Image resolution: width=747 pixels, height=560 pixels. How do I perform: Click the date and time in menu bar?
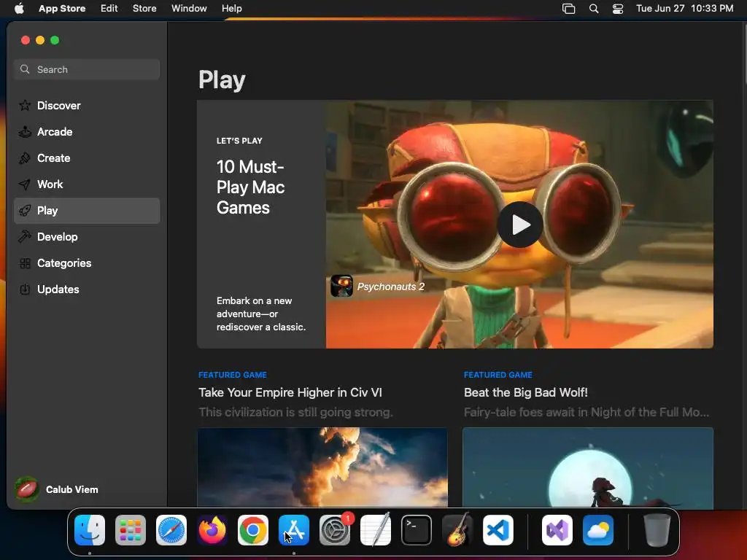(684, 9)
